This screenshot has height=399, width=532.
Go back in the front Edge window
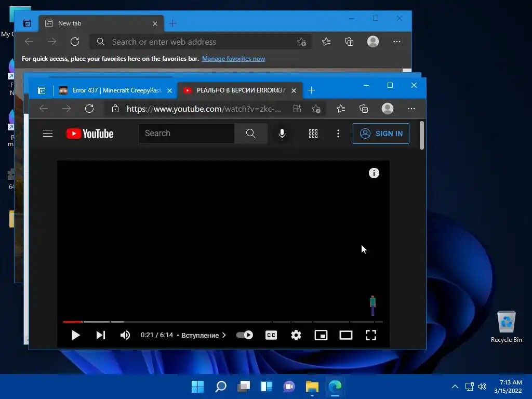pos(44,109)
